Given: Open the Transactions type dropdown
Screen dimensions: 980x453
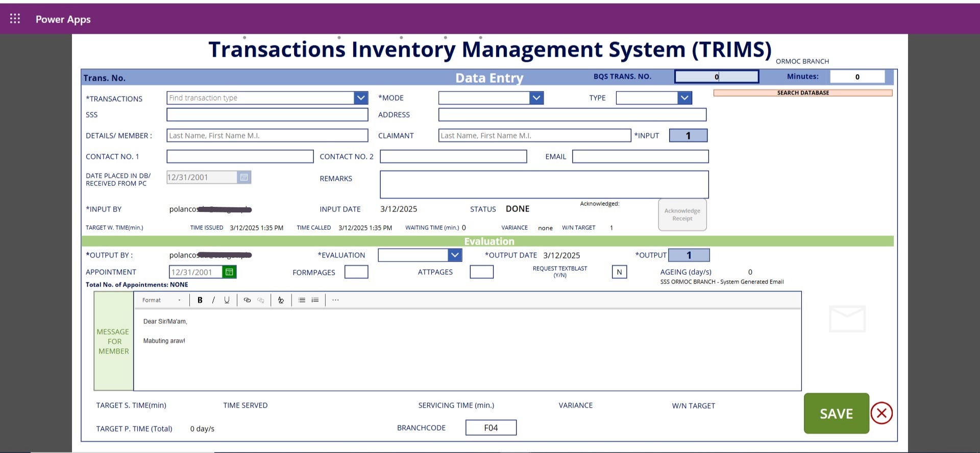Looking at the screenshot, I should pos(361,98).
